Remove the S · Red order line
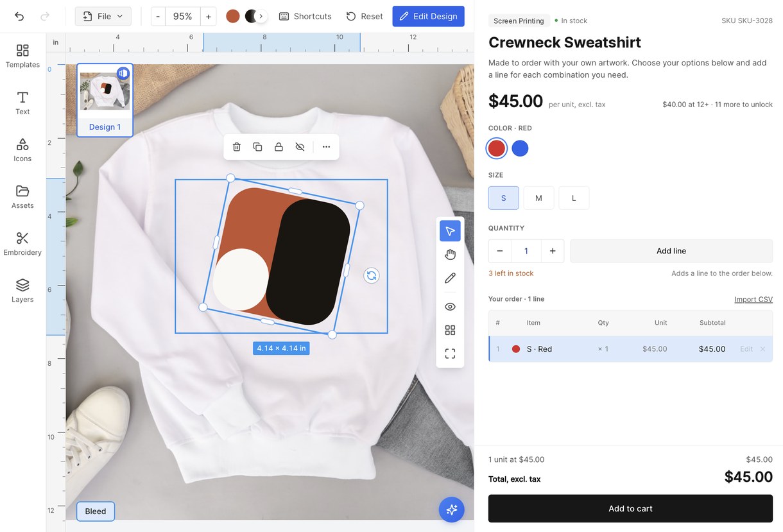783x532 pixels. [763, 349]
